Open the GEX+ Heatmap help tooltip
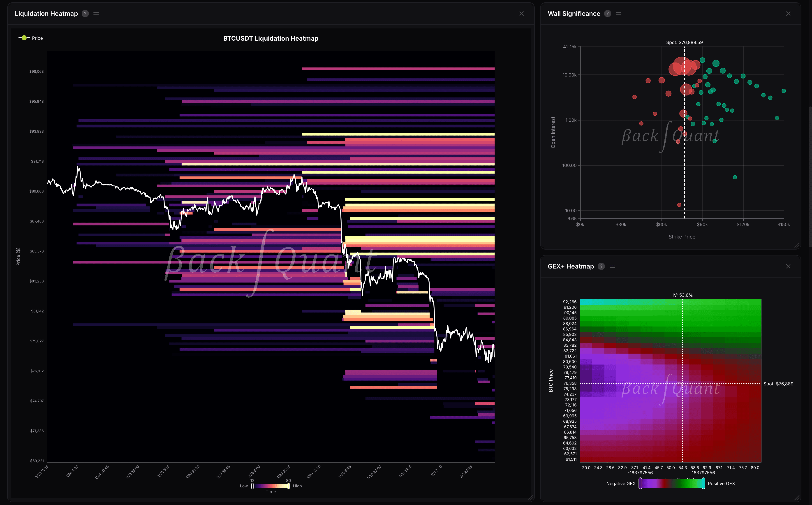This screenshot has width=812, height=505. pos(601,266)
